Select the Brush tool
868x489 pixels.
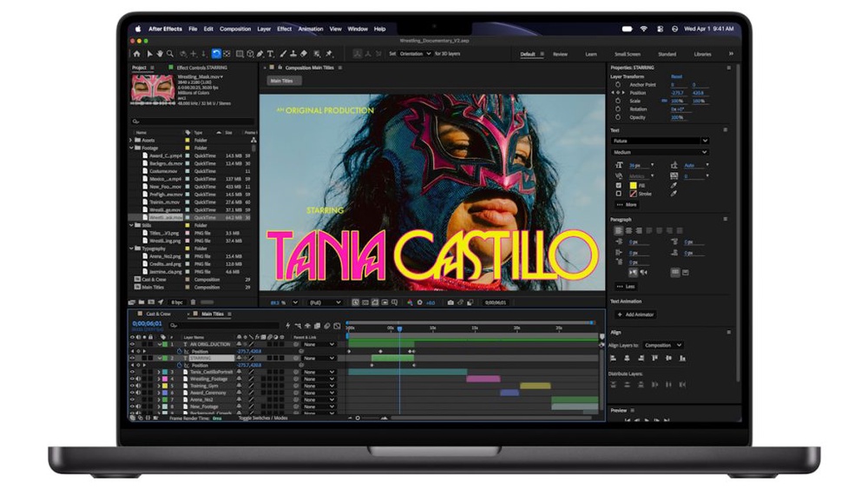[283, 54]
